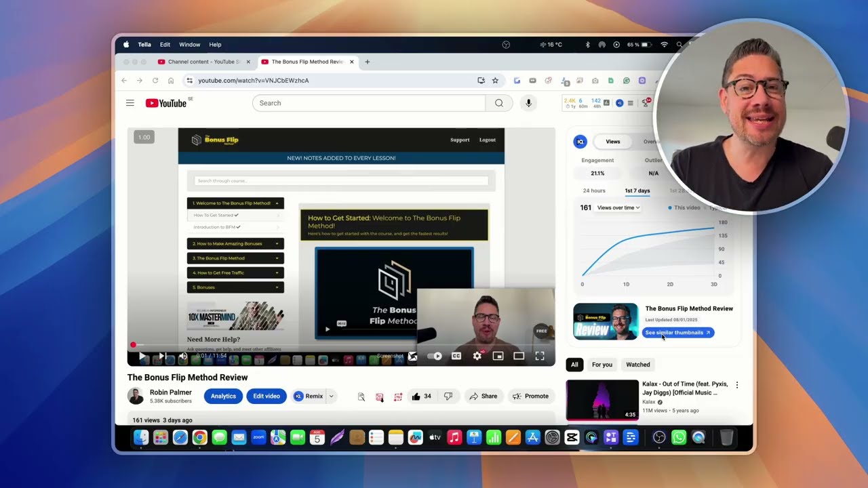Enable theater mode in player
This screenshot has width=868, height=488.
click(519, 356)
